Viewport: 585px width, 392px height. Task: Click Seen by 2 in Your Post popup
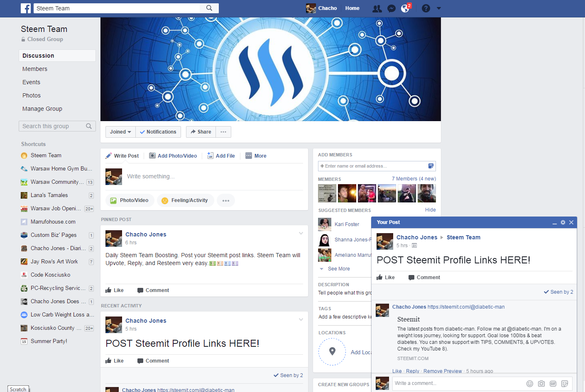click(x=558, y=292)
